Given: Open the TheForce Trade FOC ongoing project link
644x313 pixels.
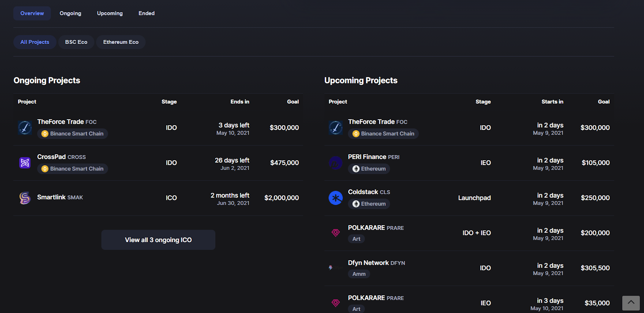Looking at the screenshot, I should 67,122.
